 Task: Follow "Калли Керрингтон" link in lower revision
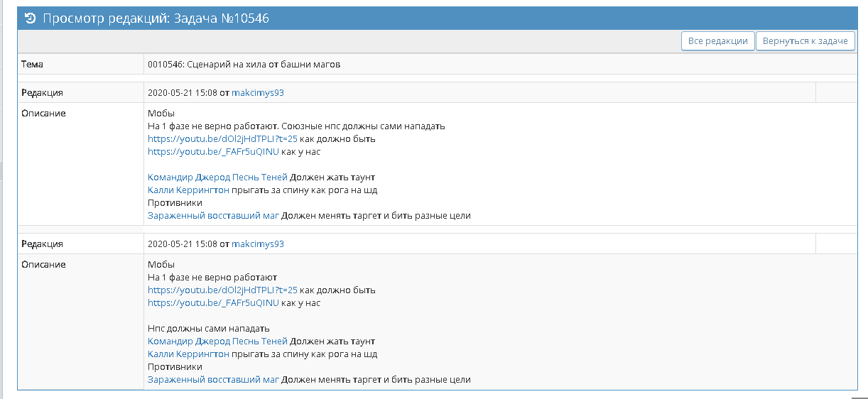[x=188, y=354]
